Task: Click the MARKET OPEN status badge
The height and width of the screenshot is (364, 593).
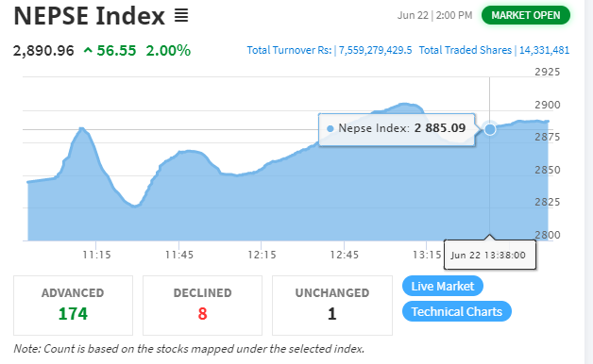Action: (x=526, y=15)
